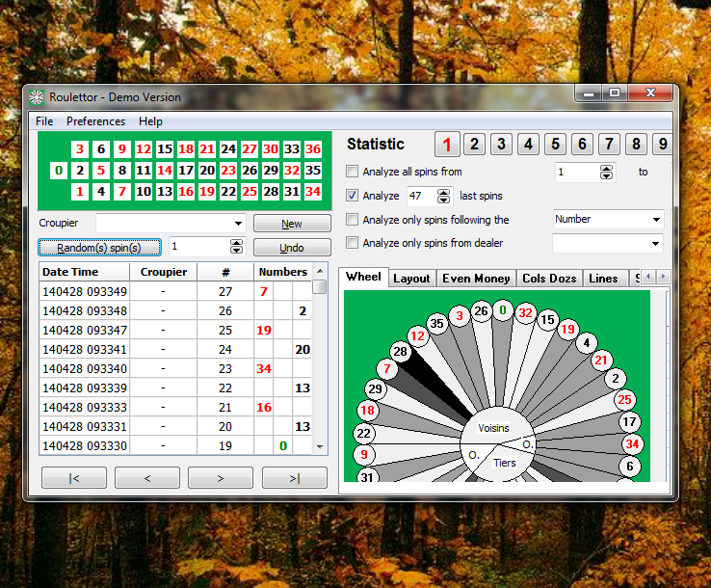Enable Analyze all spins from checkbox
Image resolution: width=711 pixels, height=588 pixels.
pos(352,172)
